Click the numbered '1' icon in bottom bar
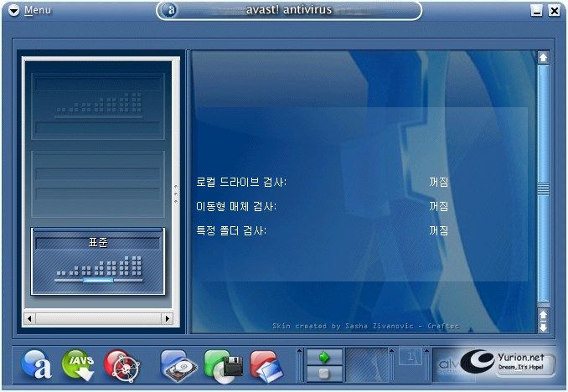Viewport: 568px width, 392px height. point(410,357)
